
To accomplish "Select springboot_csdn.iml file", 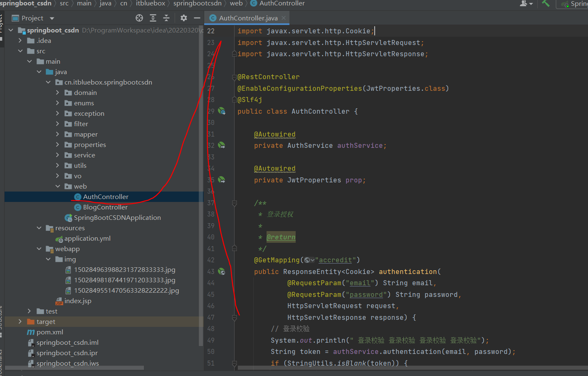I will coord(67,342).
